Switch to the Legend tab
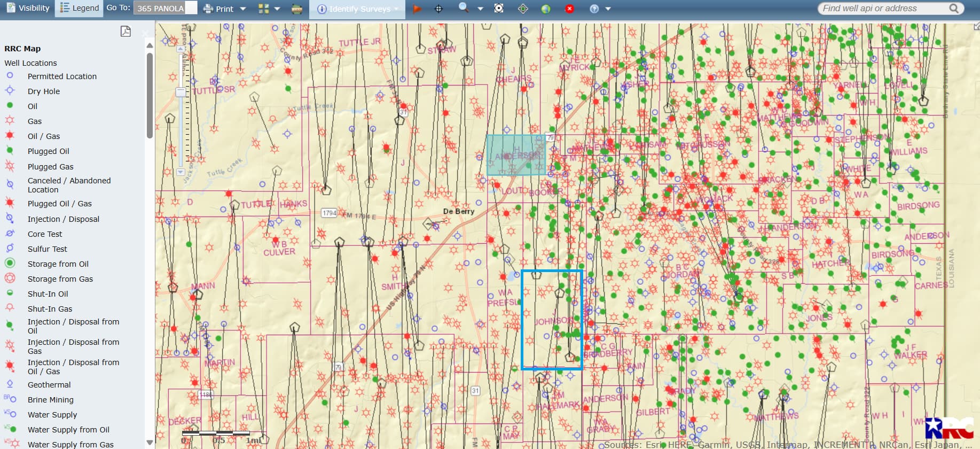Image resolution: width=980 pixels, height=449 pixels. pos(80,8)
